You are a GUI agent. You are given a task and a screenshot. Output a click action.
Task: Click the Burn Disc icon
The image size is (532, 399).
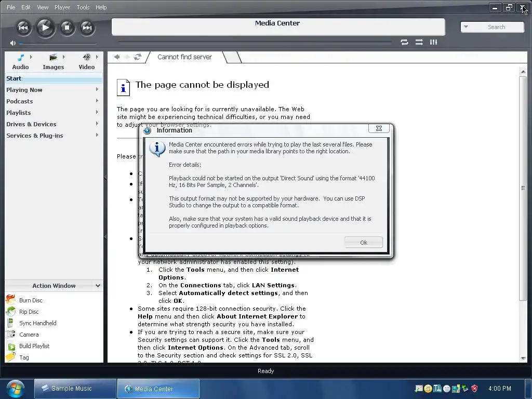tap(10, 300)
